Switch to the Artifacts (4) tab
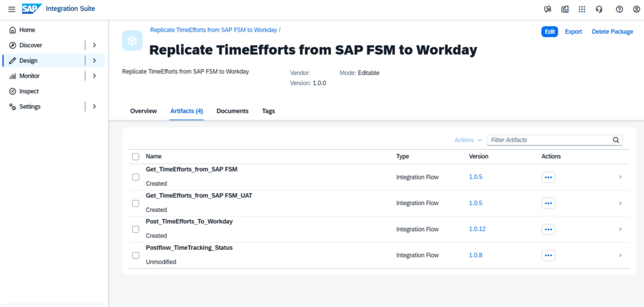The width and height of the screenshot is (644, 307). click(x=186, y=111)
